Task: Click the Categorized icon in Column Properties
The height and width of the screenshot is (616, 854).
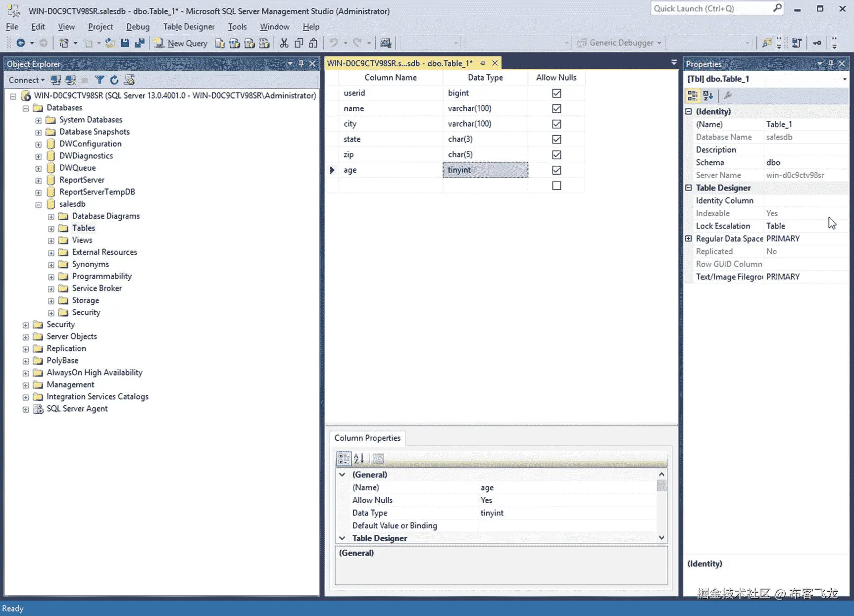Action: [344, 459]
